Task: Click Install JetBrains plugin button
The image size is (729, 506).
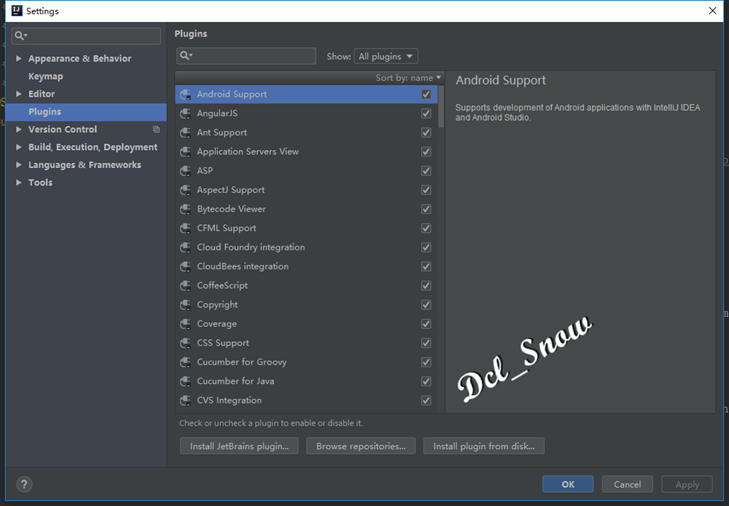Action: [x=239, y=446]
